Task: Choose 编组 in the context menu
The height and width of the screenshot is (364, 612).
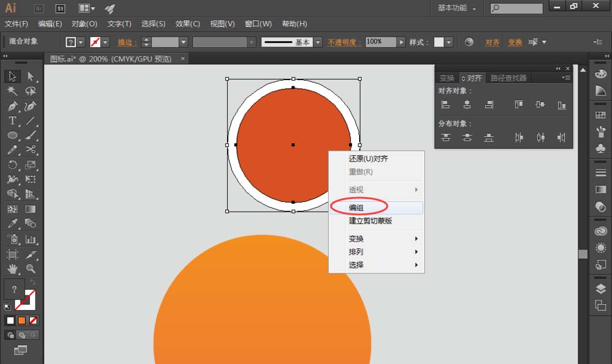Action: click(x=376, y=207)
